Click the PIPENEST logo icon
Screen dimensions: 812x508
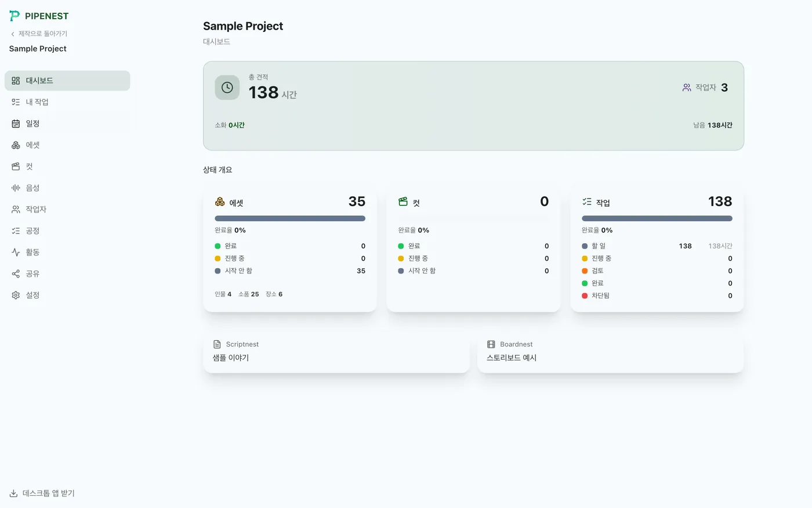[14, 16]
